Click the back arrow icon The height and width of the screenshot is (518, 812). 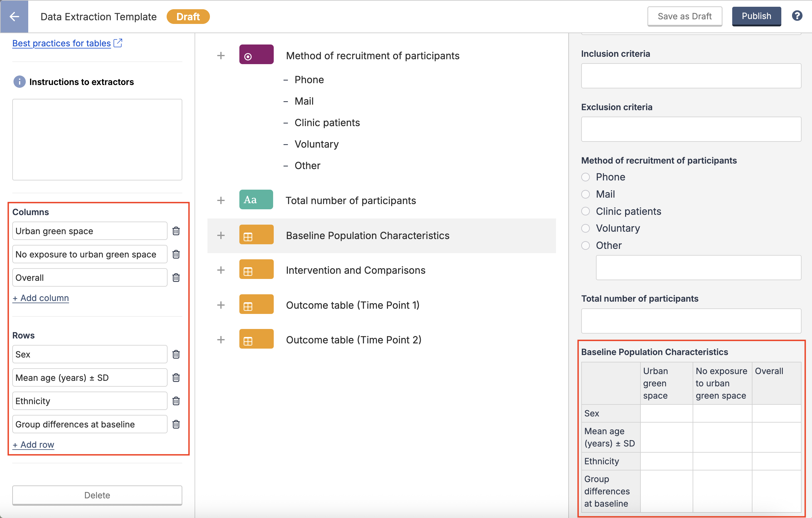point(14,16)
